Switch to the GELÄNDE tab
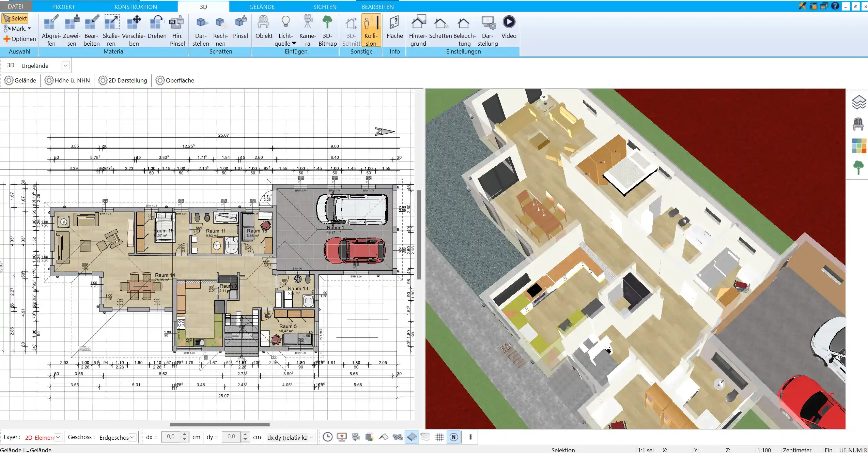Screen dimensions: 868x453 pyautogui.click(x=262, y=6)
